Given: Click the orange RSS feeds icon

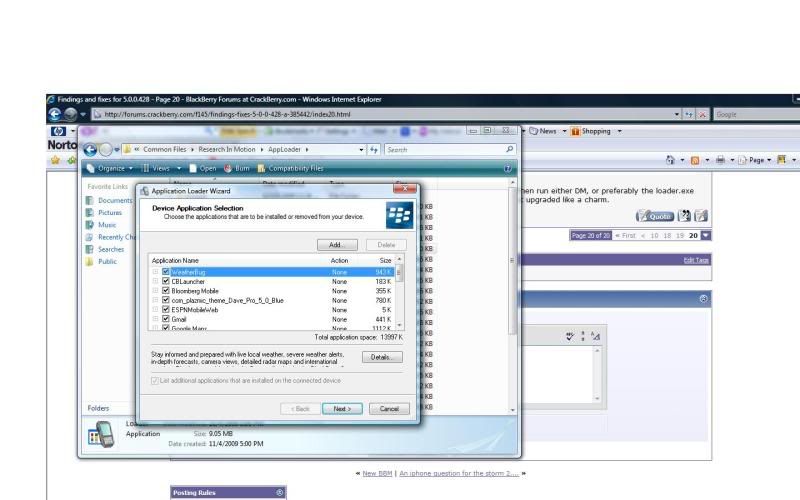Looking at the screenshot, I should pyautogui.click(x=695, y=160).
